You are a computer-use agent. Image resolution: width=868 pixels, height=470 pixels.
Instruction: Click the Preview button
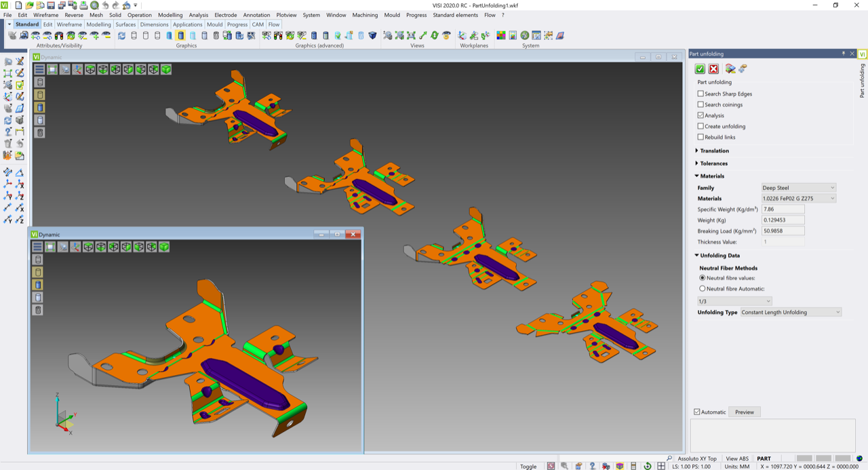click(744, 412)
